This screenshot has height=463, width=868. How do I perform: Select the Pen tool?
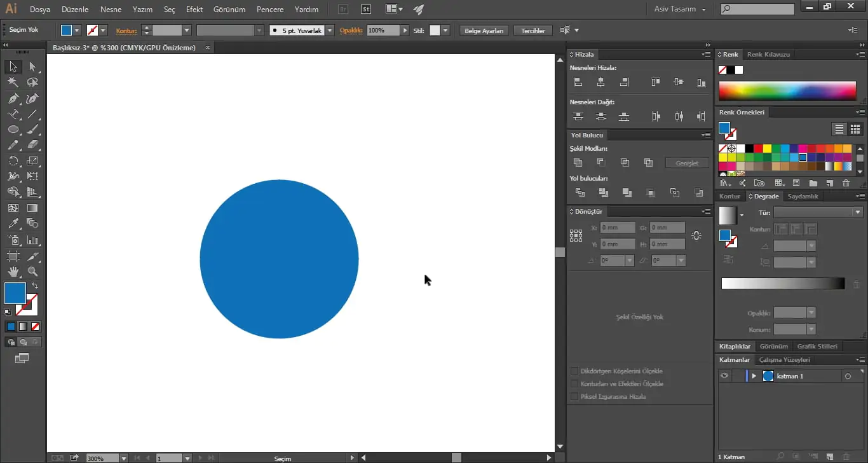click(11, 98)
